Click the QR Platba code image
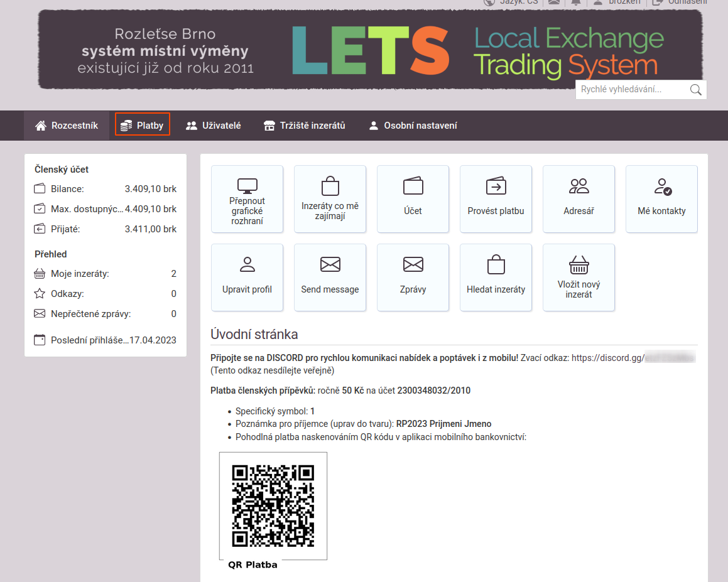 click(273, 506)
